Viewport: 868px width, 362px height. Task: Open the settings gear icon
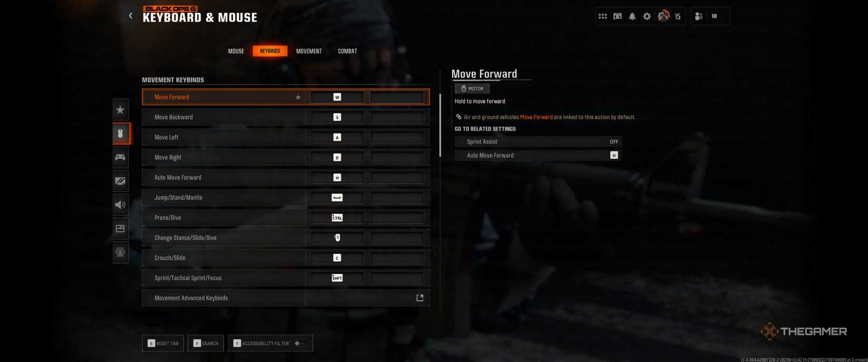click(647, 16)
